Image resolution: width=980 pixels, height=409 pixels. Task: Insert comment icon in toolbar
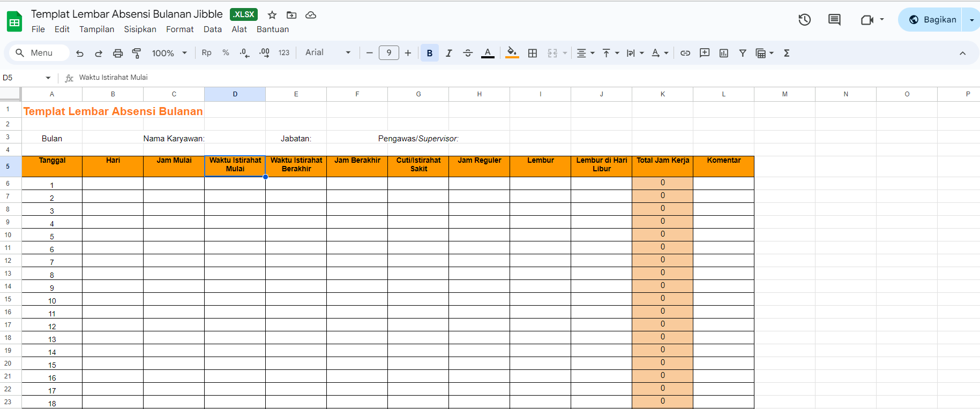coord(705,53)
